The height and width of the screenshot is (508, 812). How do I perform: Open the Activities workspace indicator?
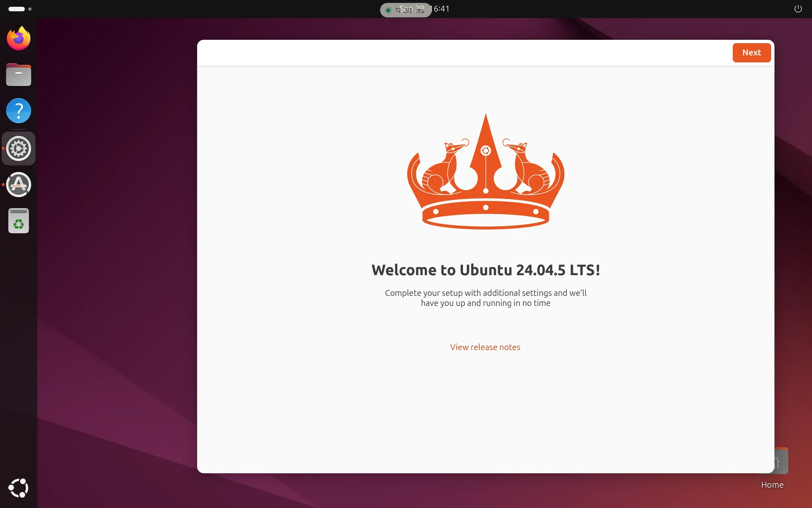[x=20, y=9]
